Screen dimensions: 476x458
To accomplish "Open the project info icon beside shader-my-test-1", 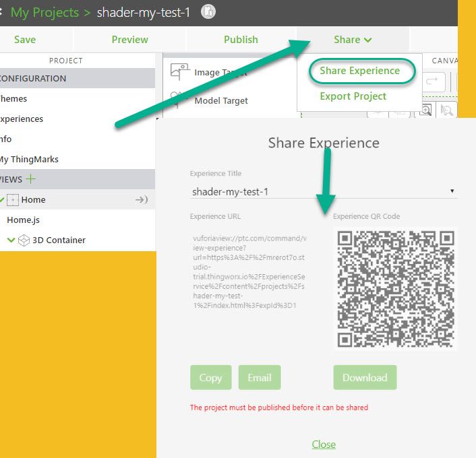I will click(208, 12).
